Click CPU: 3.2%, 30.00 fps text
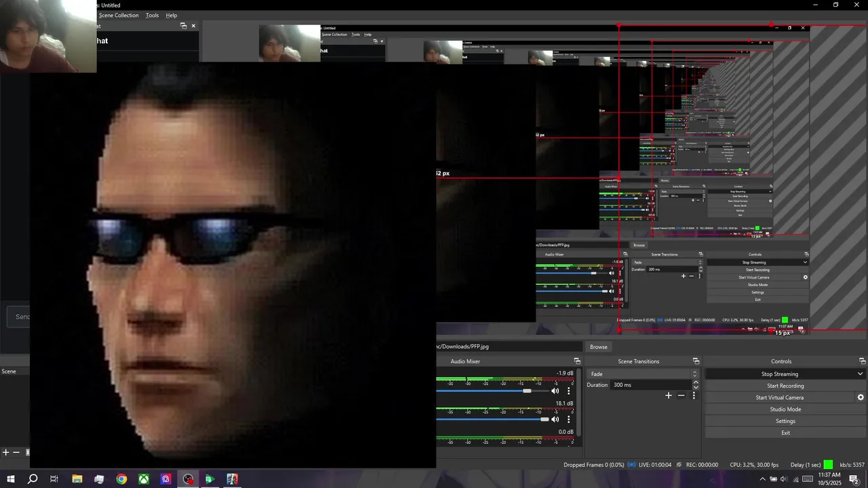The image size is (868, 488). coord(754,465)
